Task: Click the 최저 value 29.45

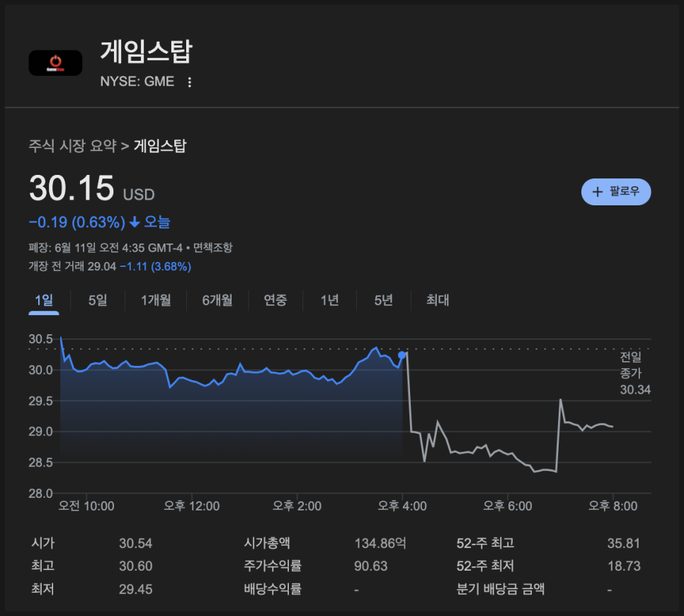Action: [136, 589]
